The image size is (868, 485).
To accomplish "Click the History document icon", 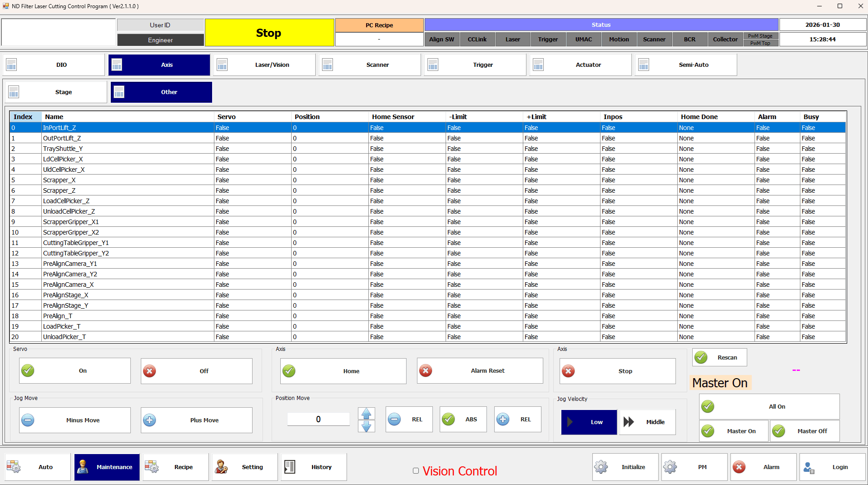I will tap(290, 467).
